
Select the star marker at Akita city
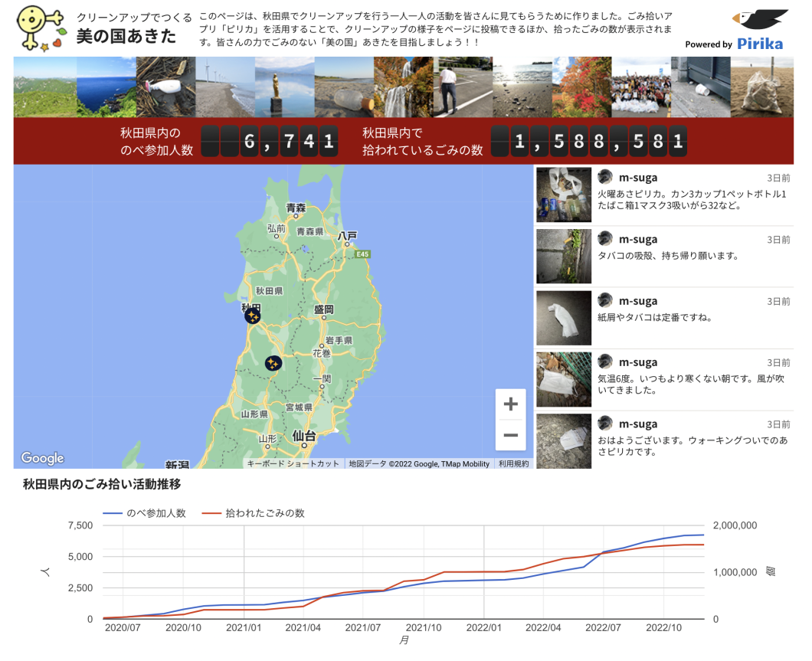coord(253,316)
